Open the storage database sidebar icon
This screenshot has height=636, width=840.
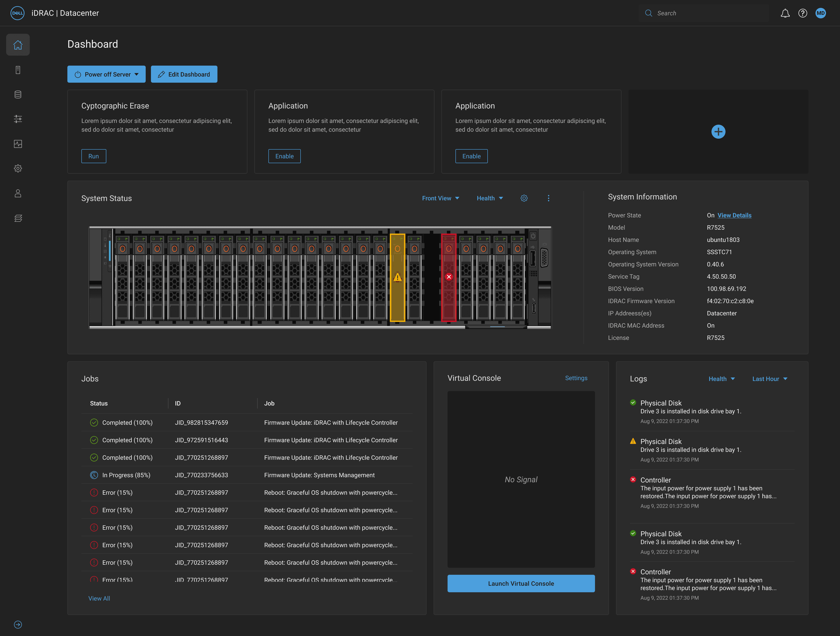[18, 94]
